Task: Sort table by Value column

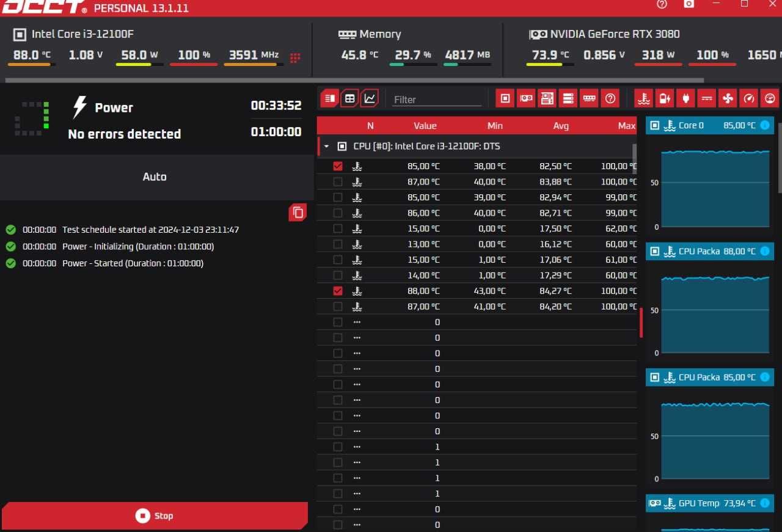Action: pyautogui.click(x=425, y=126)
